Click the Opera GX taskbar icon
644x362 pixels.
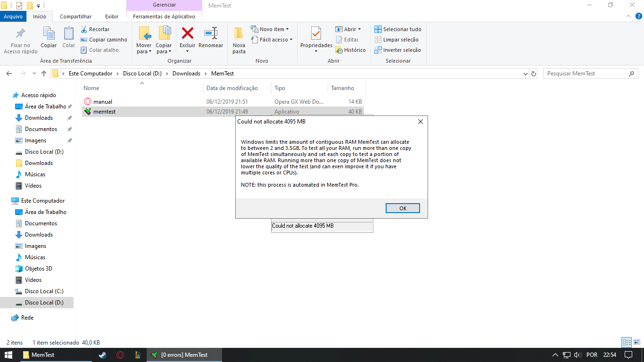[x=120, y=355]
